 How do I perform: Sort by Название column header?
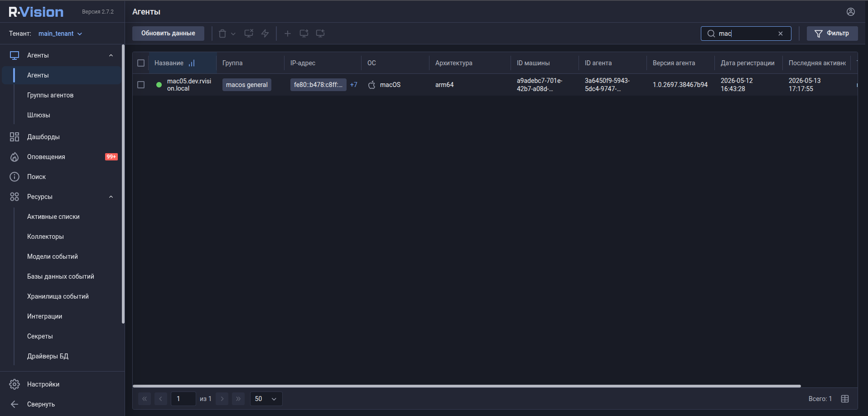click(169, 63)
